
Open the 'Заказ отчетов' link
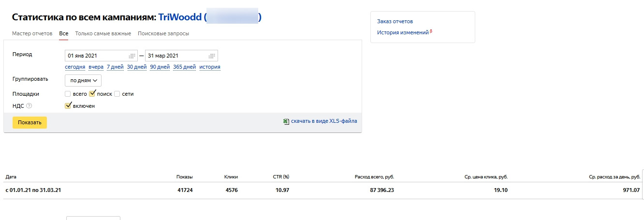click(x=395, y=21)
